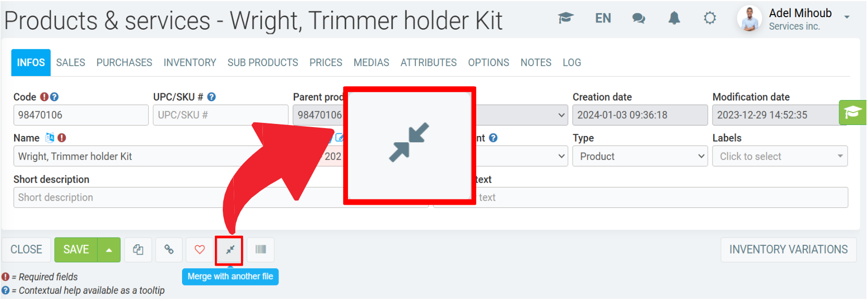
Task: Click the translate icon beside Name label
Action: pyautogui.click(x=50, y=138)
